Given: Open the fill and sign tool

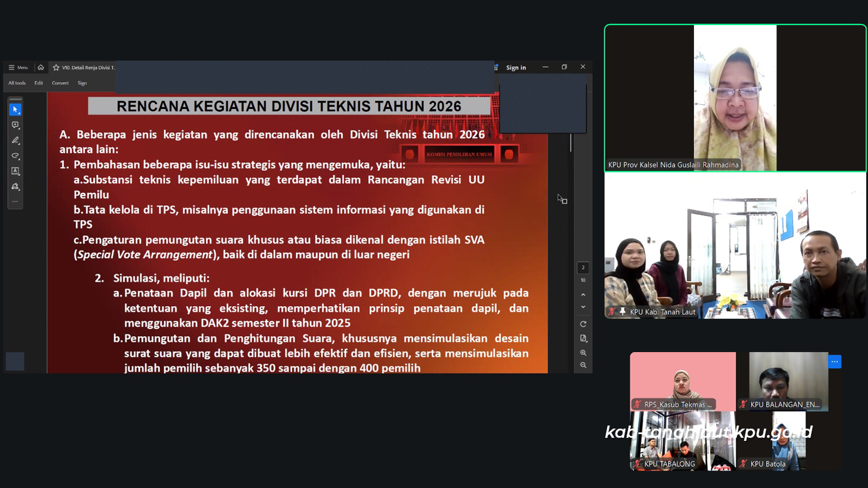Looking at the screenshot, I should click(15, 187).
